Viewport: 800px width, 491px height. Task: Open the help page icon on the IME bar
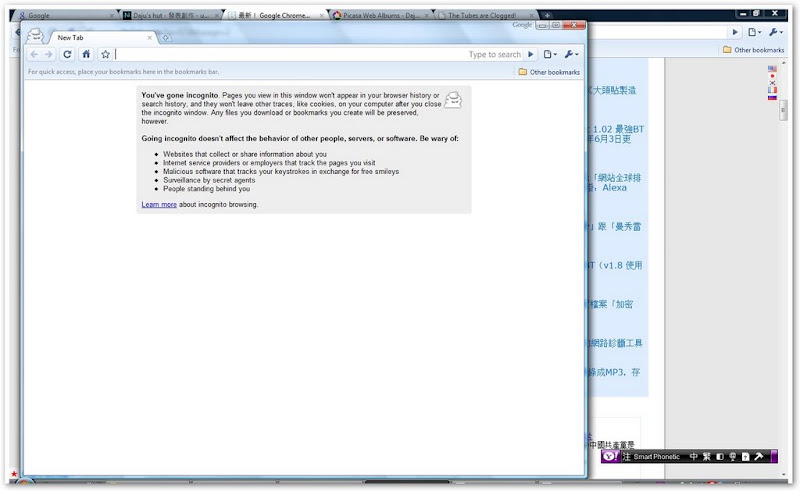[745, 457]
